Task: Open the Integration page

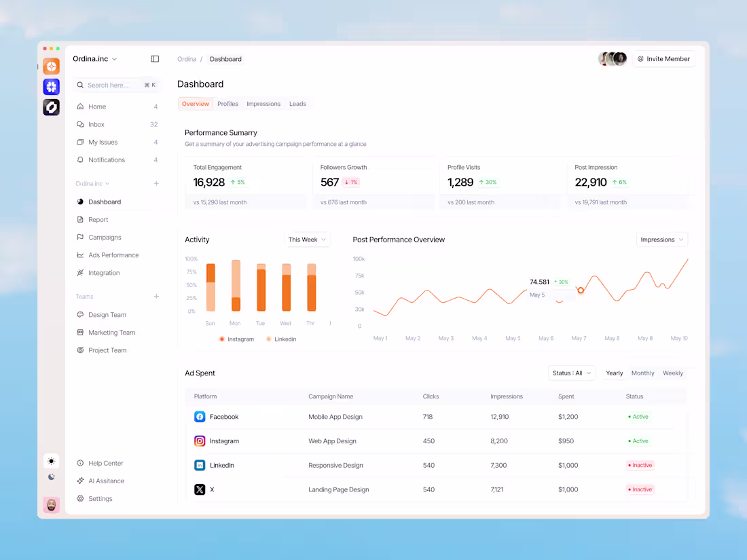Action: click(103, 272)
